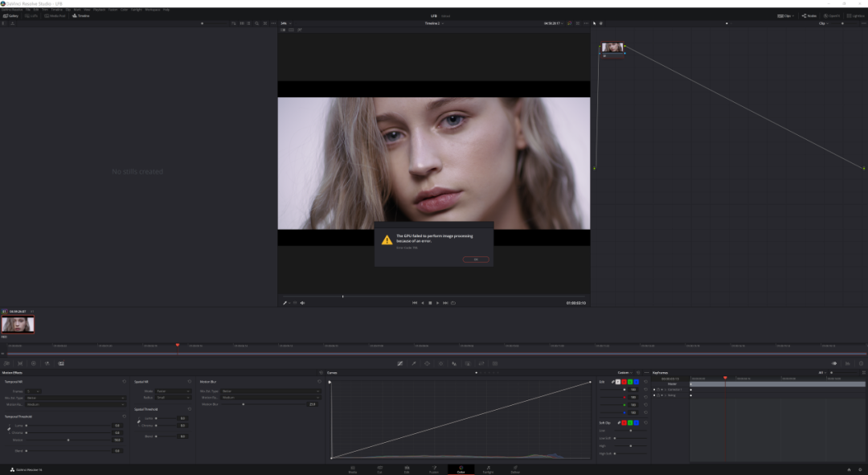Mute viewer audio
The width and height of the screenshot is (868, 475).
(302, 303)
